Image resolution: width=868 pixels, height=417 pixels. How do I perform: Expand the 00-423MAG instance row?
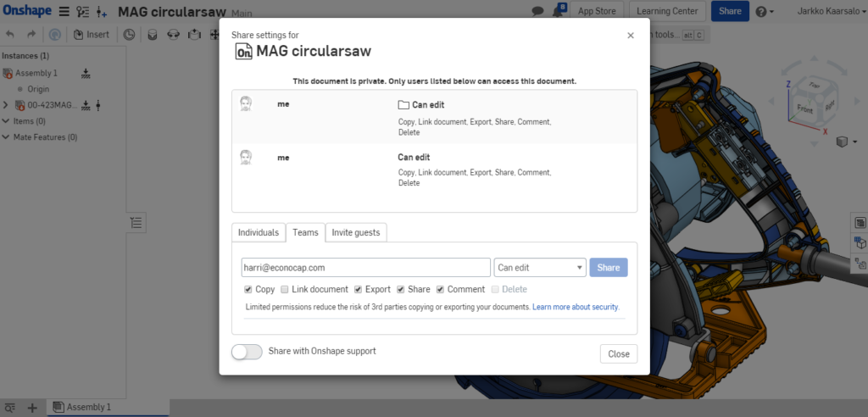6,105
